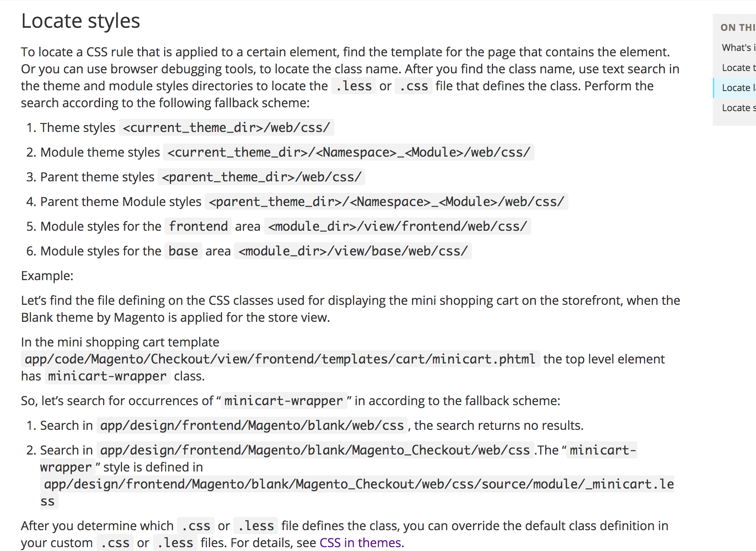Jump to "Locate t…" sidebar section
The image size is (756, 551).
click(x=737, y=68)
